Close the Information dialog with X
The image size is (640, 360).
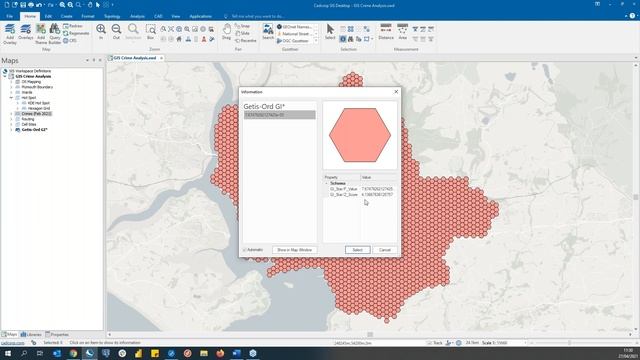[x=396, y=92]
